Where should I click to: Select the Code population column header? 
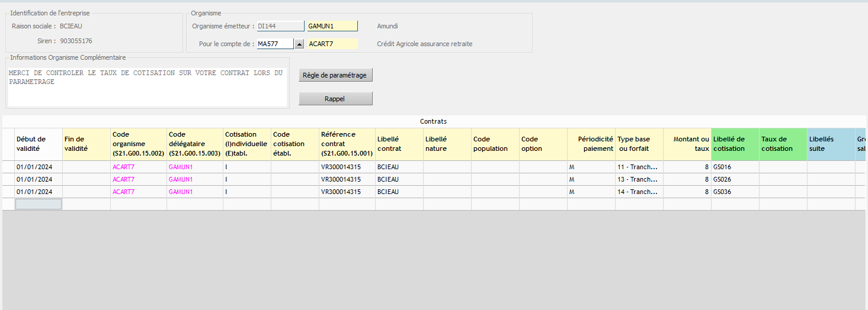point(495,144)
